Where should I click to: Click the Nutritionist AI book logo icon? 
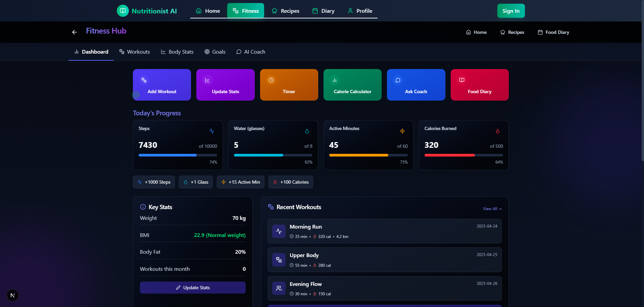(x=123, y=11)
